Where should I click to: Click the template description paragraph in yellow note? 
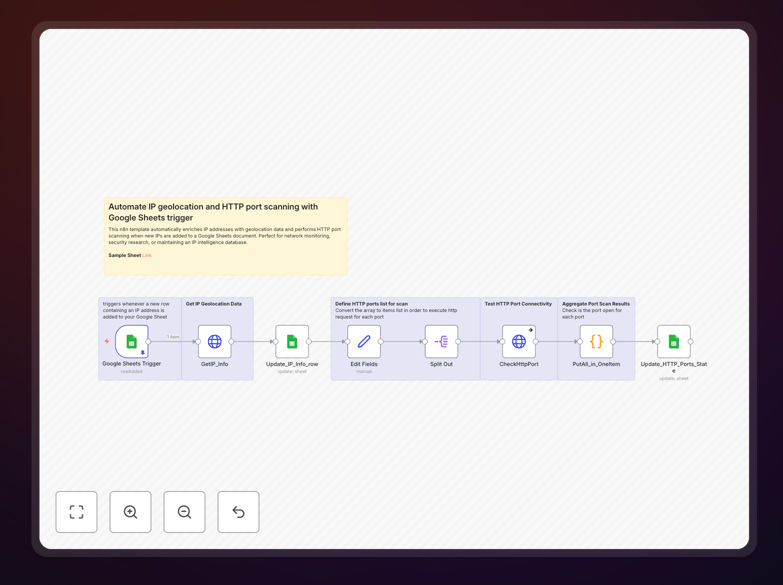click(x=225, y=236)
